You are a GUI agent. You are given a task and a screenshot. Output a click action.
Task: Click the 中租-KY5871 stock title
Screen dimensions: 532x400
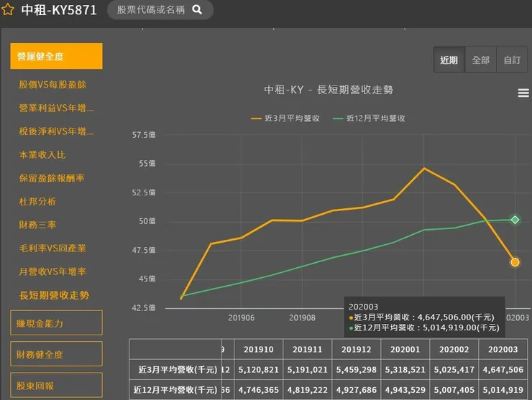point(59,9)
